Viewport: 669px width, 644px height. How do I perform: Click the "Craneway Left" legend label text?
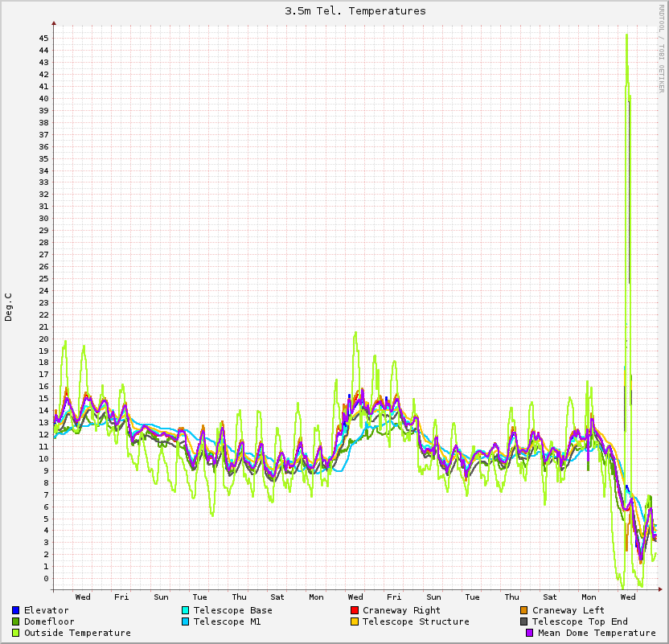(568, 610)
